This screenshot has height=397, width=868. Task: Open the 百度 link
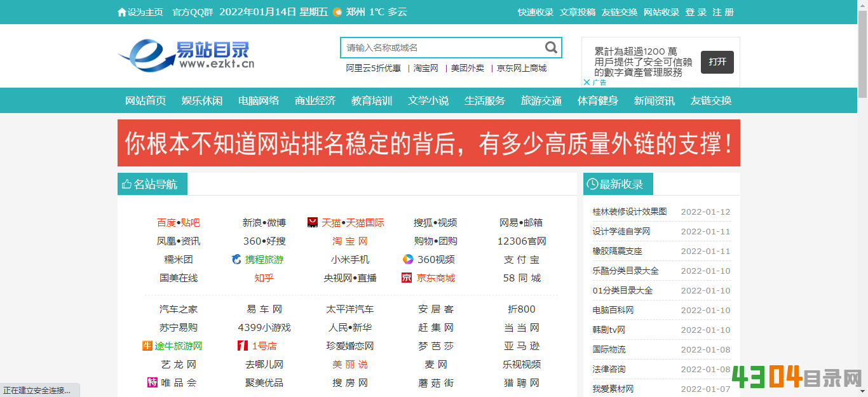(x=166, y=222)
